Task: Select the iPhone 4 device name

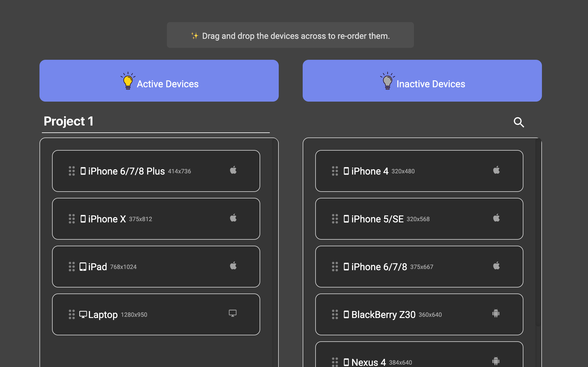Action: coord(370,171)
